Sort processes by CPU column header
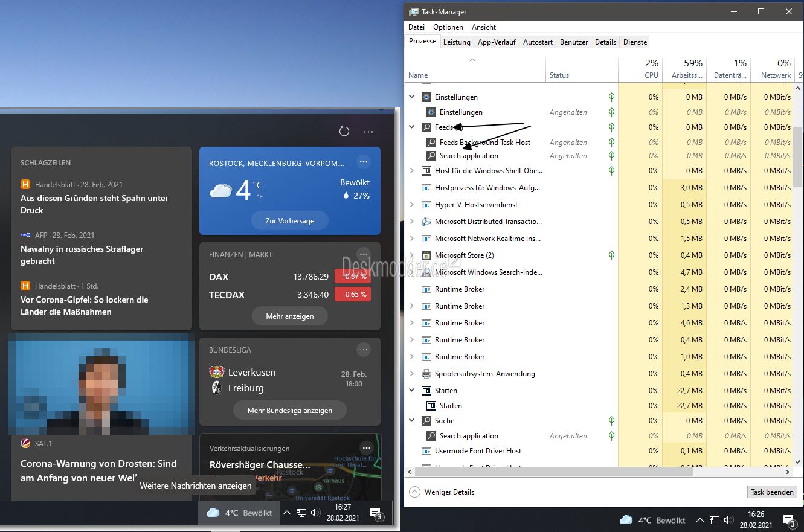This screenshot has height=532, width=804. coord(640,68)
